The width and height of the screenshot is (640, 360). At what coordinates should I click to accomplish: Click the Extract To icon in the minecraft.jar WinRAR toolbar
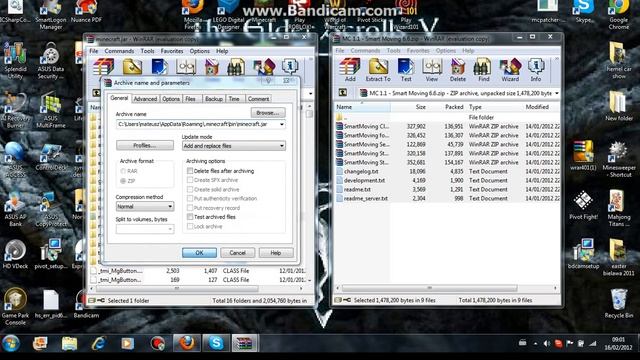pyautogui.click(x=132, y=67)
